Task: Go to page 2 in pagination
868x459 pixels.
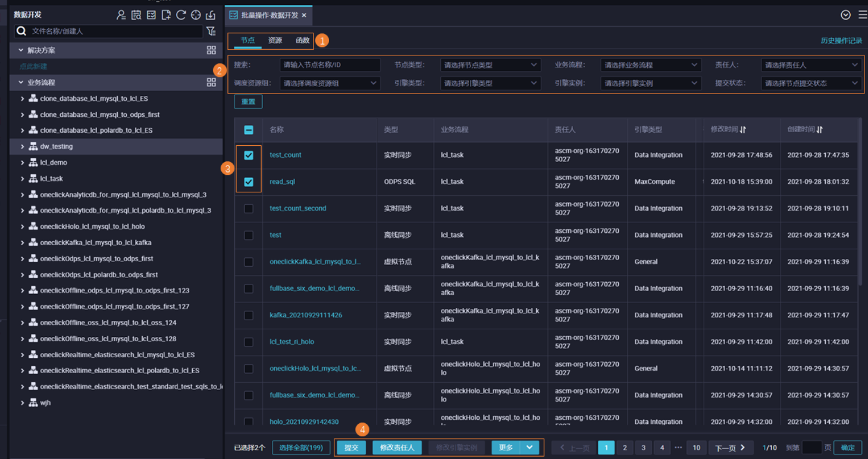Action: tap(625, 448)
